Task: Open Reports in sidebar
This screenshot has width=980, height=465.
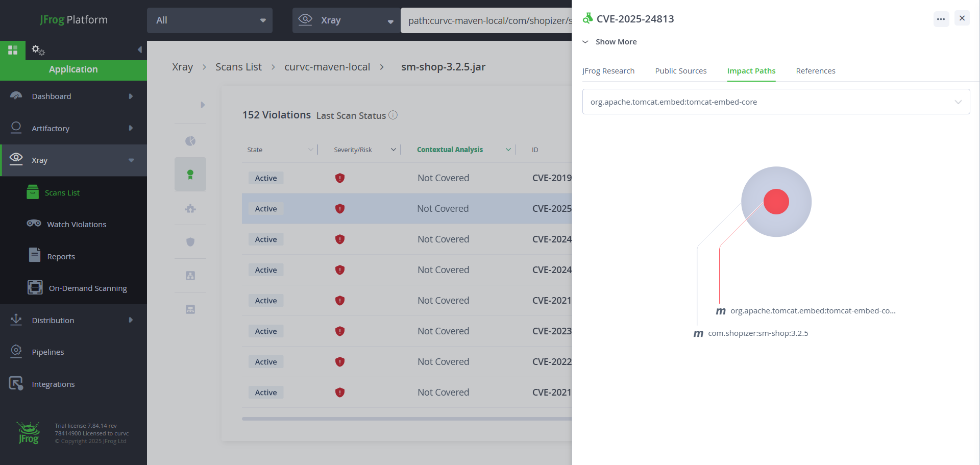Action: tap(61, 257)
